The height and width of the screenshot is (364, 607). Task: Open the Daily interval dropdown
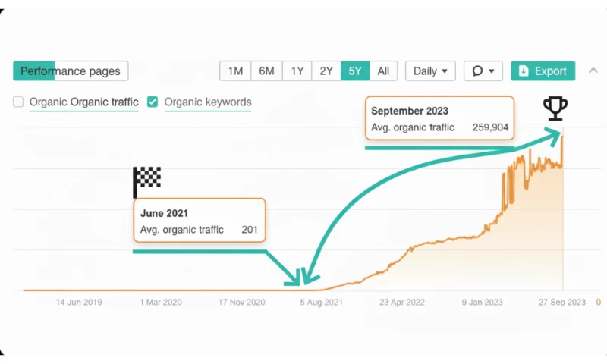tap(430, 71)
